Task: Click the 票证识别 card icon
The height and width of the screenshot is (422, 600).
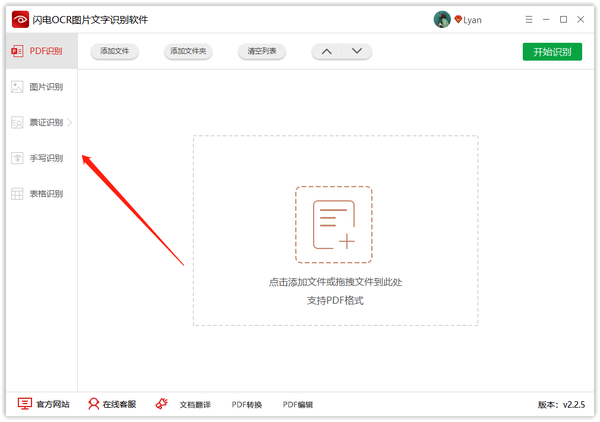Action: coord(17,122)
